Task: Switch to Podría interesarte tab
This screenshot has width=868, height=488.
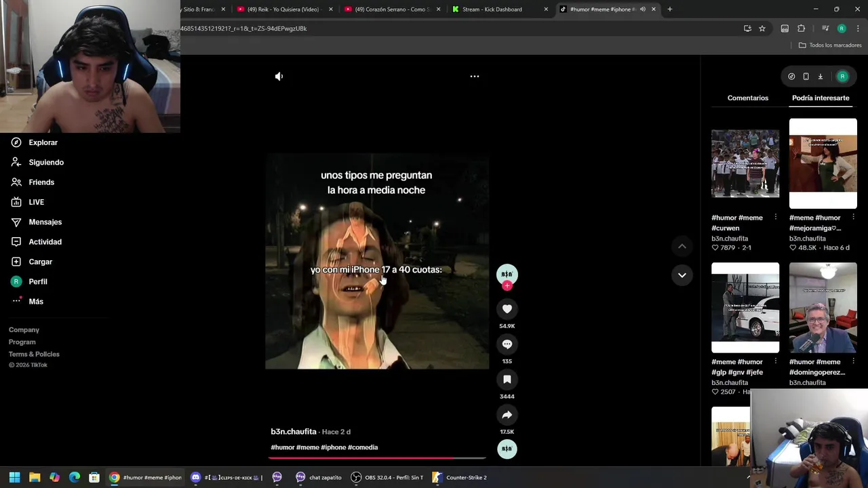Action: [821, 98]
